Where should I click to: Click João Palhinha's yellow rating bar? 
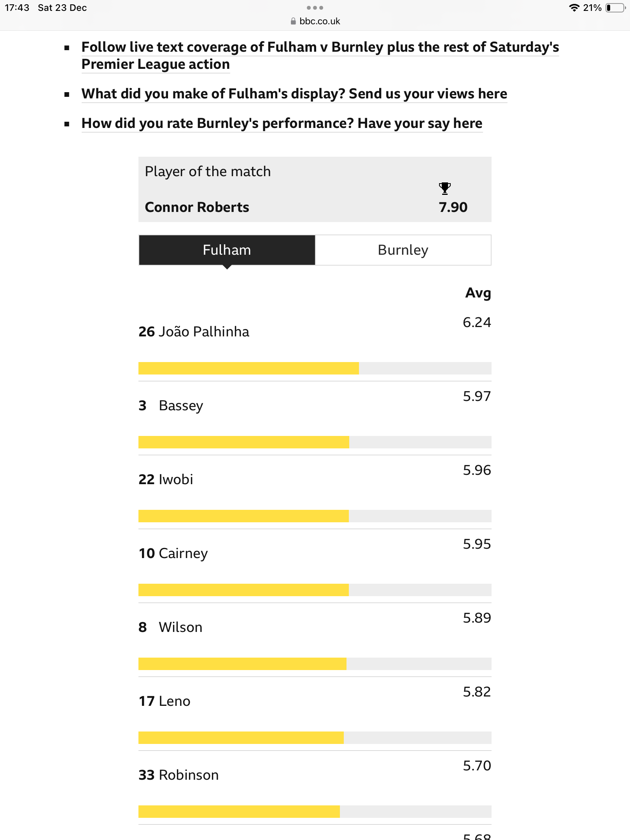coord(248,368)
